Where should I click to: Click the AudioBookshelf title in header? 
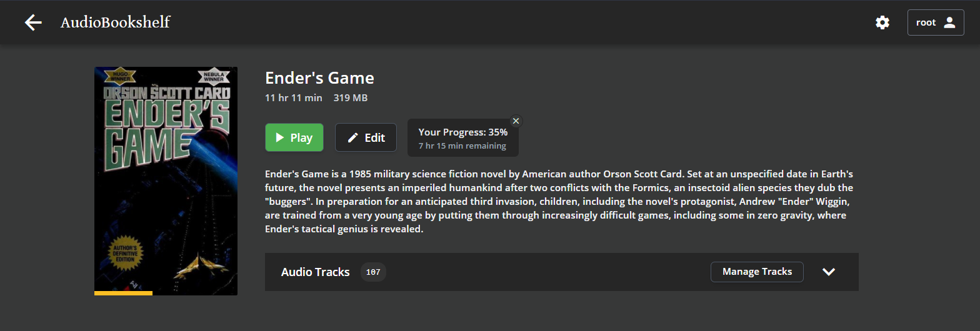[x=115, y=23]
